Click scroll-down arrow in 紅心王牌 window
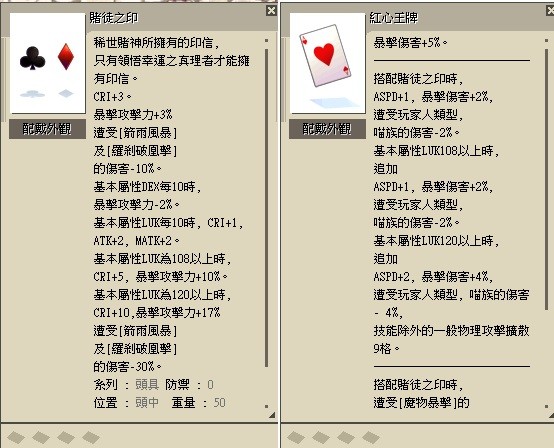Viewport: 554px width, 448px height. pyautogui.click(x=546, y=406)
